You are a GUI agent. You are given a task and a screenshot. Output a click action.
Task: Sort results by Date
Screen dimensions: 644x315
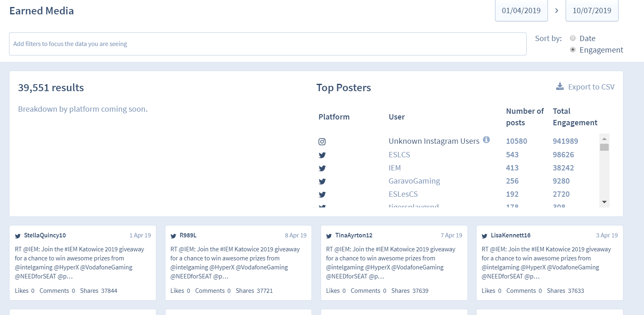(x=573, y=38)
